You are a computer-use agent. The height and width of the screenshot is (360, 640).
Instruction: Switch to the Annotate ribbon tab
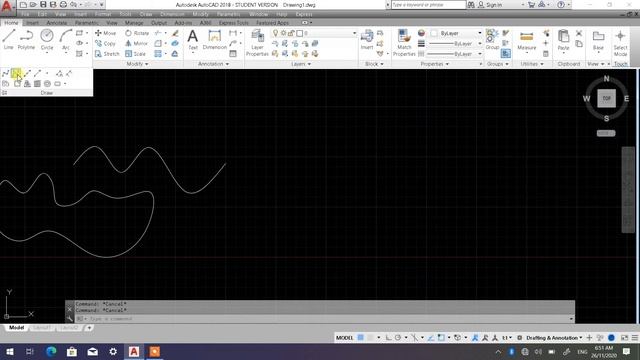pyautogui.click(x=57, y=23)
